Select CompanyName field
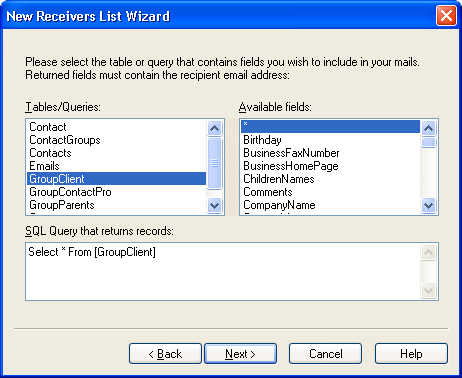Image resolution: width=462 pixels, height=378 pixels. click(330, 205)
